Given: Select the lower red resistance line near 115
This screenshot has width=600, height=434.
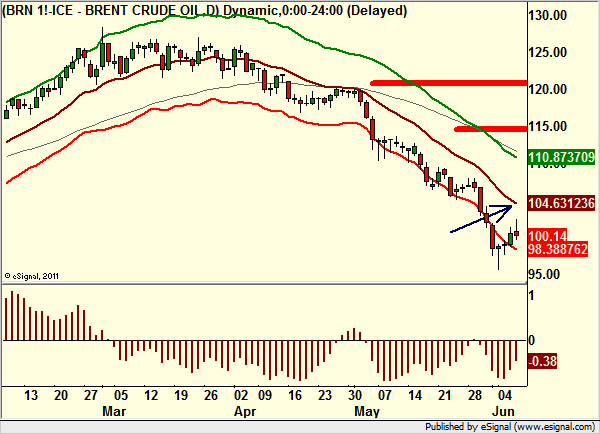Looking at the screenshot, I should 491,129.
